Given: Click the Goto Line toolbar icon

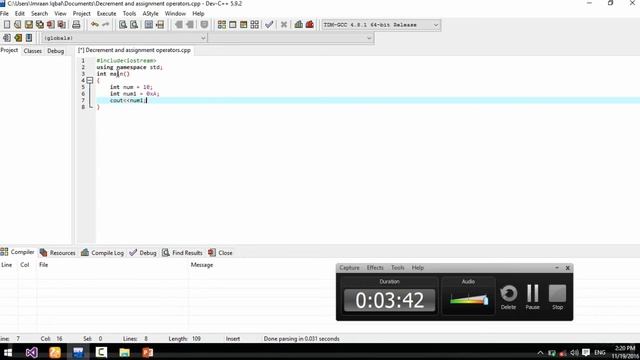Looking at the screenshot, I should (160, 25).
